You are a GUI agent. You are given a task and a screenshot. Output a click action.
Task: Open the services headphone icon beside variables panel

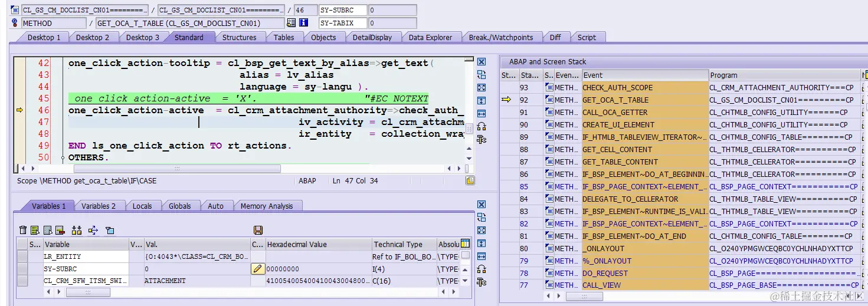tap(482, 269)
